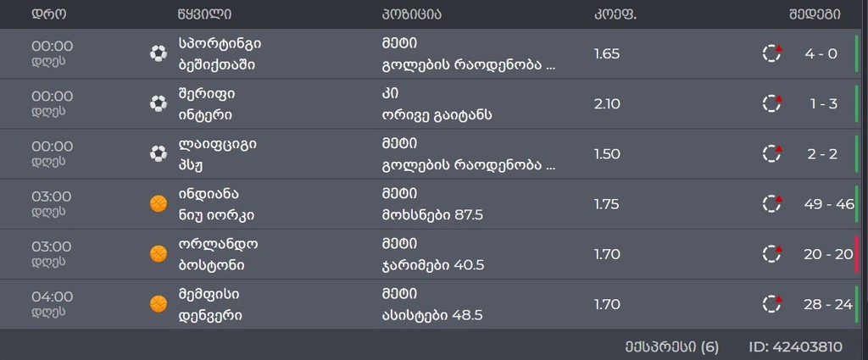Click live refresh icon beside 20 - 20 score

(x=771, y=254)
